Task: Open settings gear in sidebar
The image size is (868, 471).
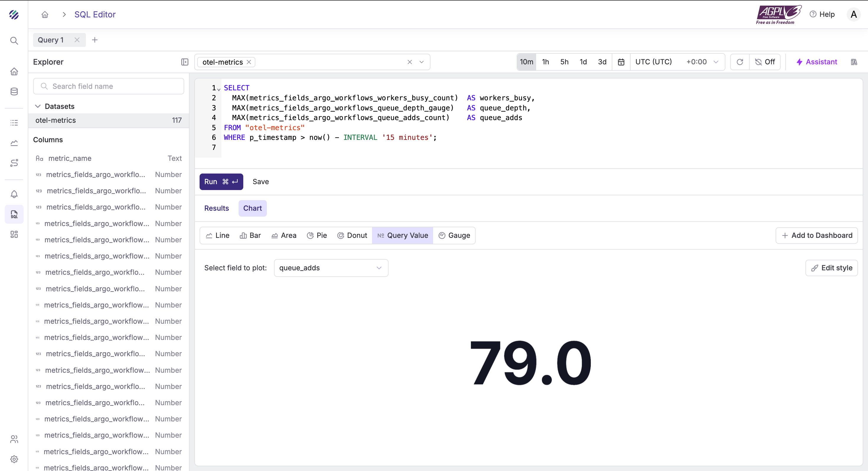Action: (14, 459)
